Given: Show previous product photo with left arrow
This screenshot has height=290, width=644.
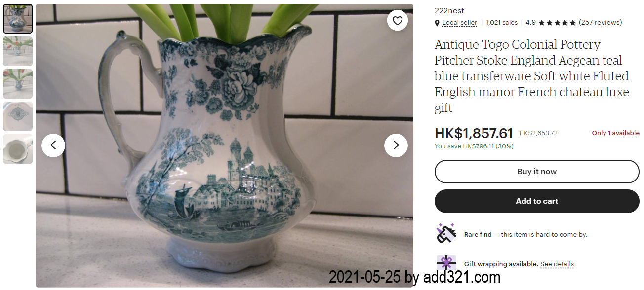Looking at the screenshot, I should click(x=53, y=145).
